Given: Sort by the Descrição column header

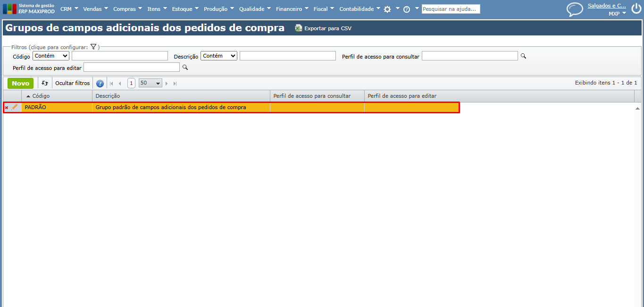Looking at the screenshot, I should coord(181,96).
